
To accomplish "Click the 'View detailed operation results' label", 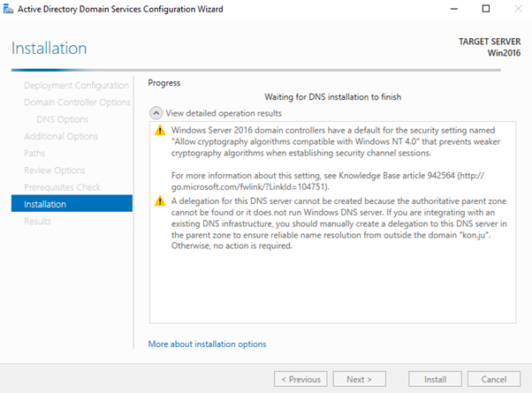I will pos(224,113).
